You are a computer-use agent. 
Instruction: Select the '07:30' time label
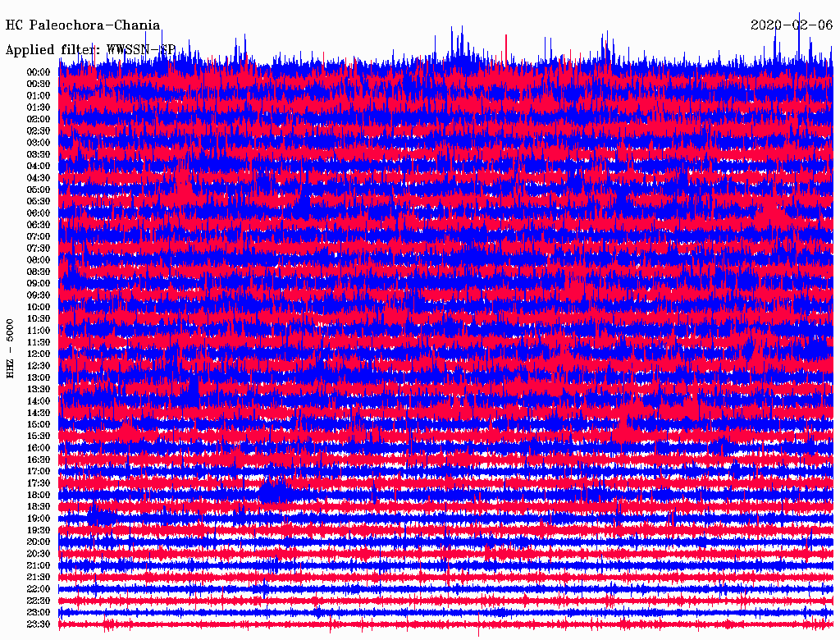tap(39, 248)
